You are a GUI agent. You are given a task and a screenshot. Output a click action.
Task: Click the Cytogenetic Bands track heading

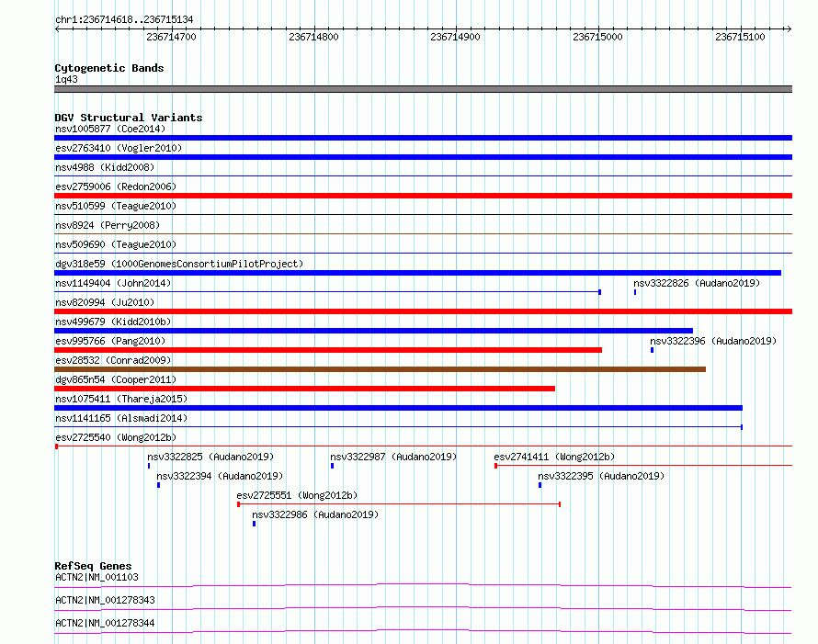109,68
